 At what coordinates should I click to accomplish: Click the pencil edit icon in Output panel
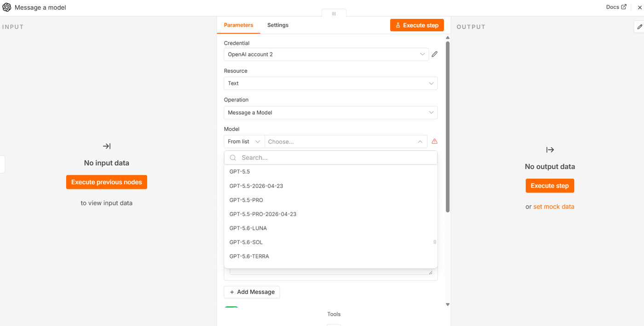(639, 27)
